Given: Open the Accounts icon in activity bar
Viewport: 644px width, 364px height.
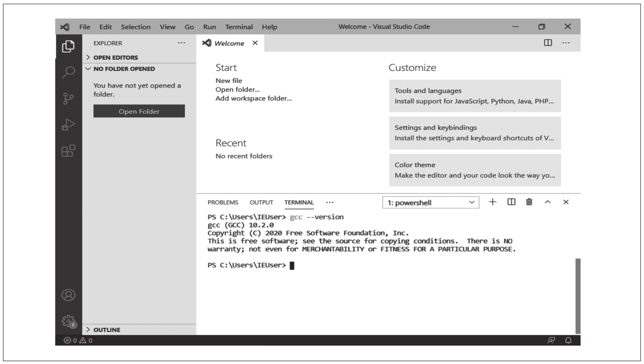Looking at the screenshot, I should 68,295.
